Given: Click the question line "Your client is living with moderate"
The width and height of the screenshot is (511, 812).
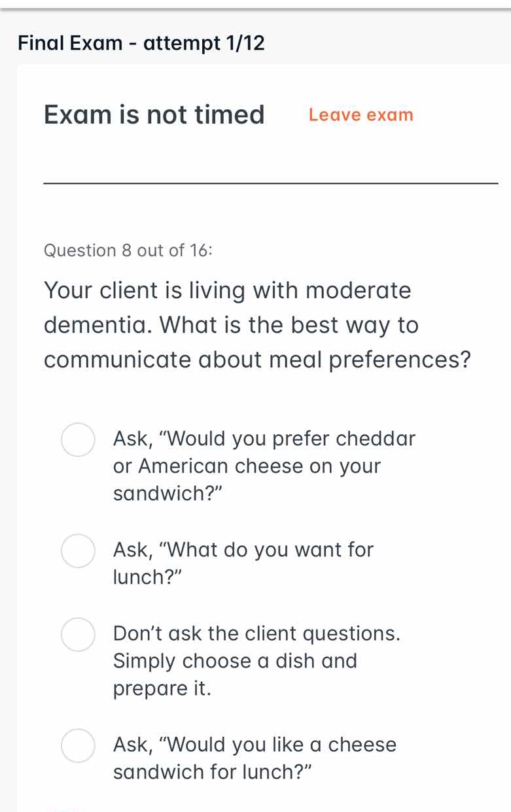Looking at the screenshot, I should [228, 290].
